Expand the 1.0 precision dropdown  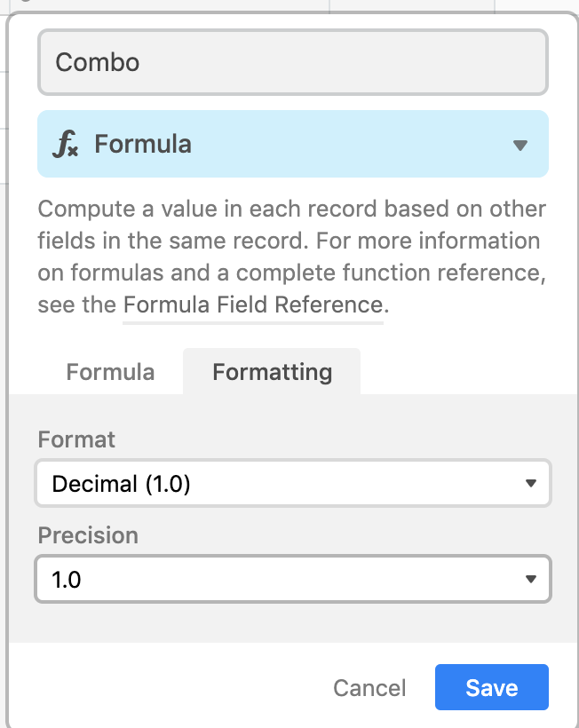pos(293,579)
